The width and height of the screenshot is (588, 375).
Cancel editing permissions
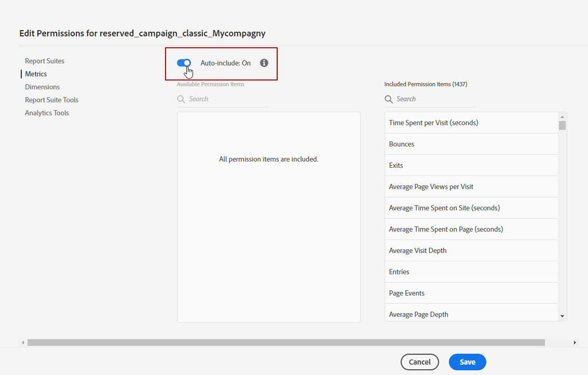coord(420,362)
